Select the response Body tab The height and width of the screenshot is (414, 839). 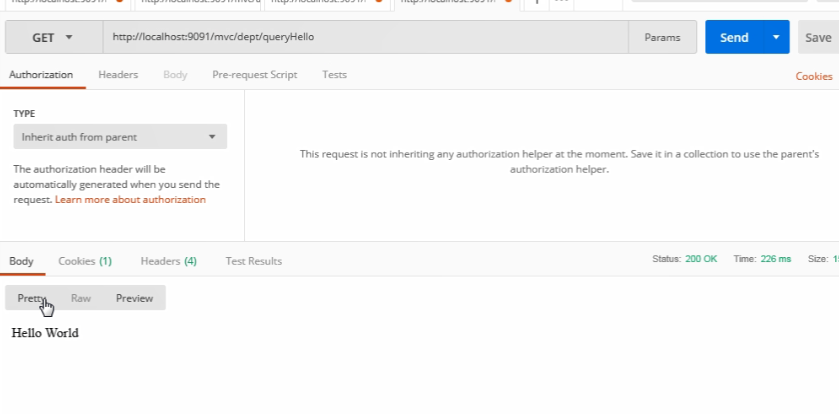coord(21,261)
